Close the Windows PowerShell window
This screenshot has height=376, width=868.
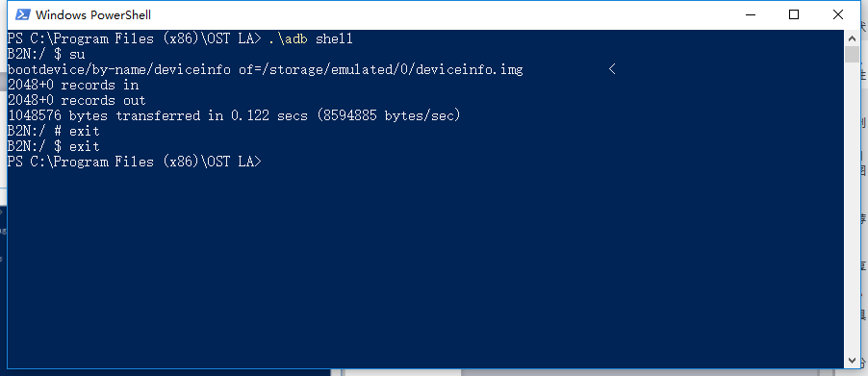pyautogui.click(x=837, y=15)
